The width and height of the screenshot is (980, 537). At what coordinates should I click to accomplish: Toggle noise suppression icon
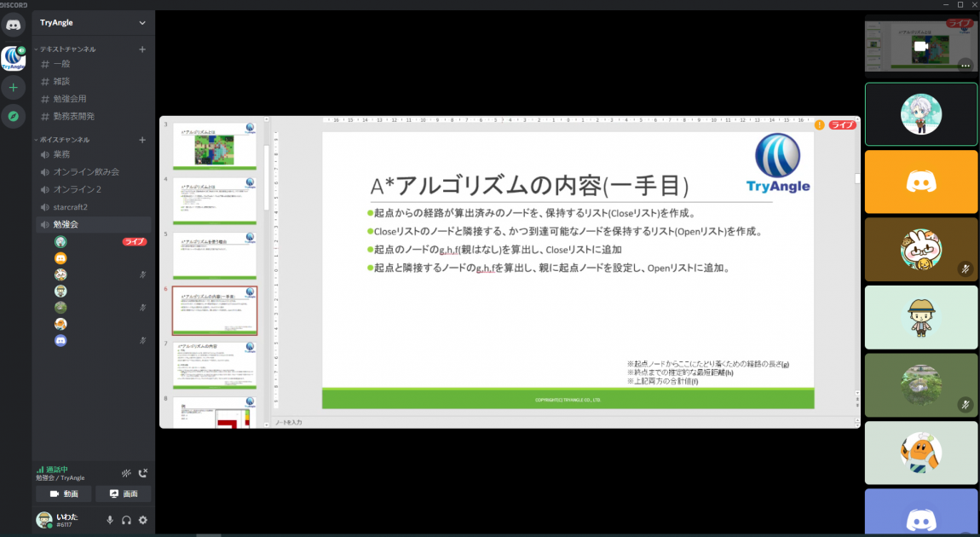click(x=126, y=472)
